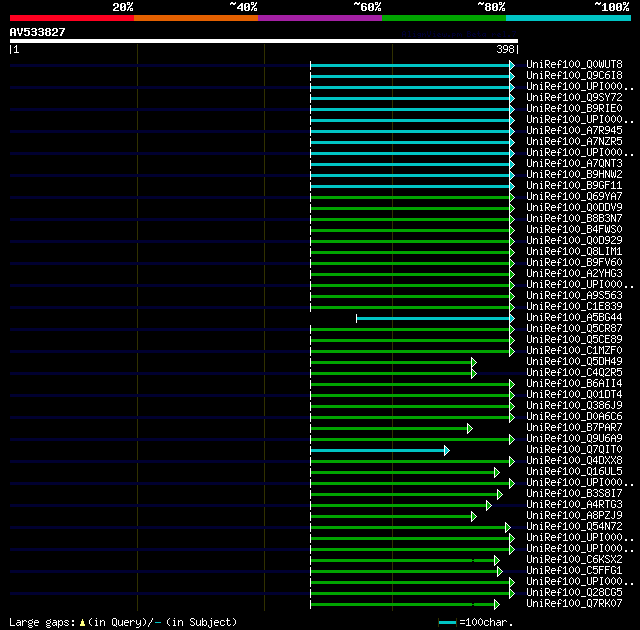
Task: Open hit UniRef100_B9FV60
Action: [x=574, y=263]
